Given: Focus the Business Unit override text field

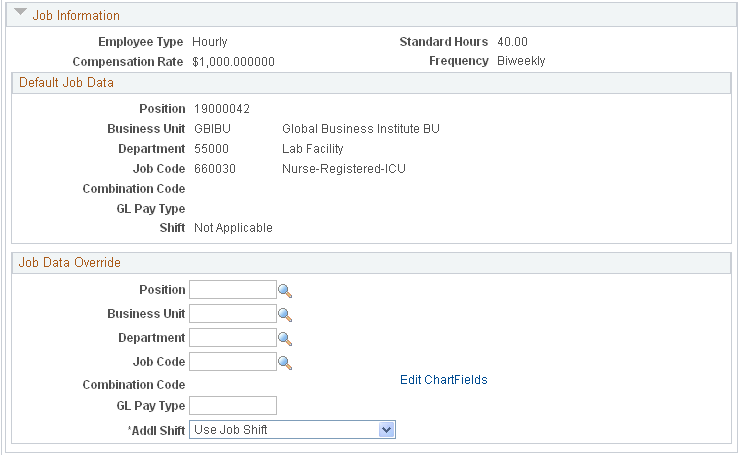Looking at the screenshot, I should pos(232,314).
